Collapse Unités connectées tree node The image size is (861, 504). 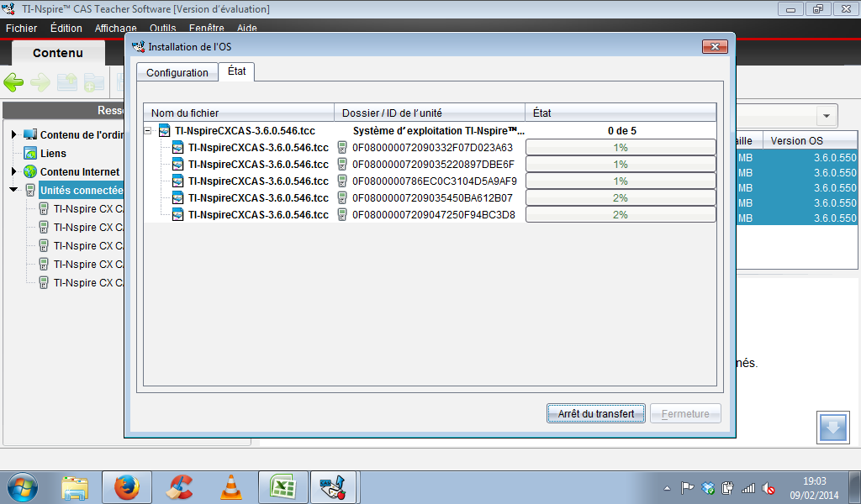click(13, 190)
